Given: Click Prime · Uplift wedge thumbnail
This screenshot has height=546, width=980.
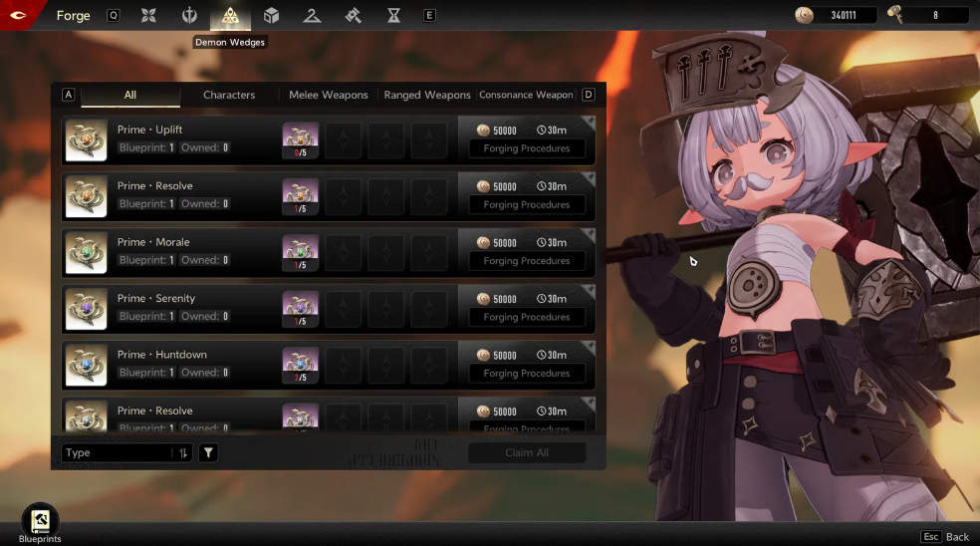Looking at the screenshot, I should (87, 140).
